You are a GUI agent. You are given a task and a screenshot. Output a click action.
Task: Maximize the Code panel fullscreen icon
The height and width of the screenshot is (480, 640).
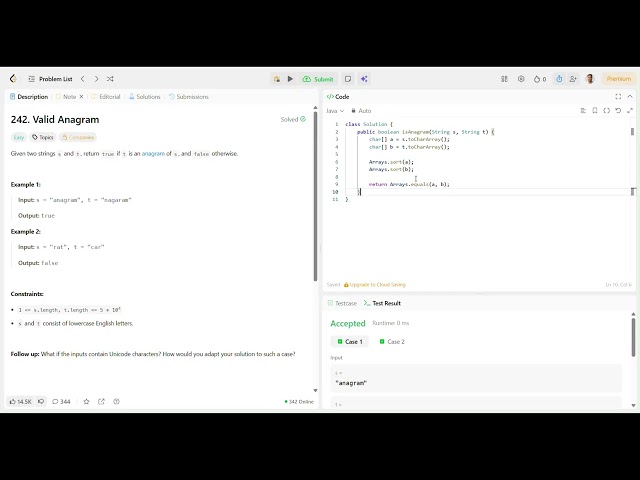(x=618, y=97)
